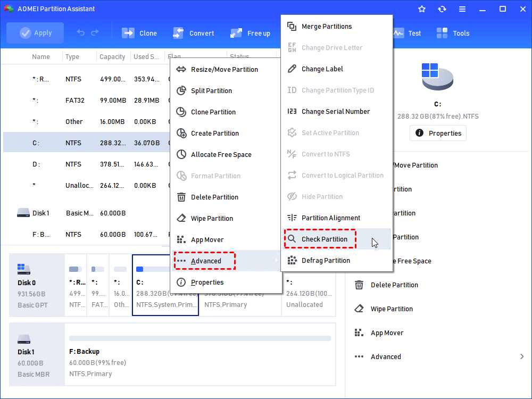This screenshot has height=399, width=532.
Task: Click the Clone toolbar icon
Action: (x=129, y=33)
